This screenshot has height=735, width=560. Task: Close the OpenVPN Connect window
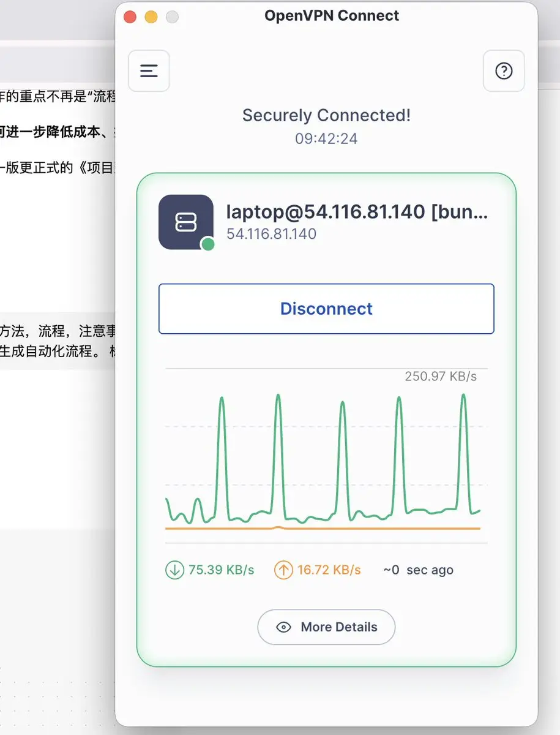[130, 17]
